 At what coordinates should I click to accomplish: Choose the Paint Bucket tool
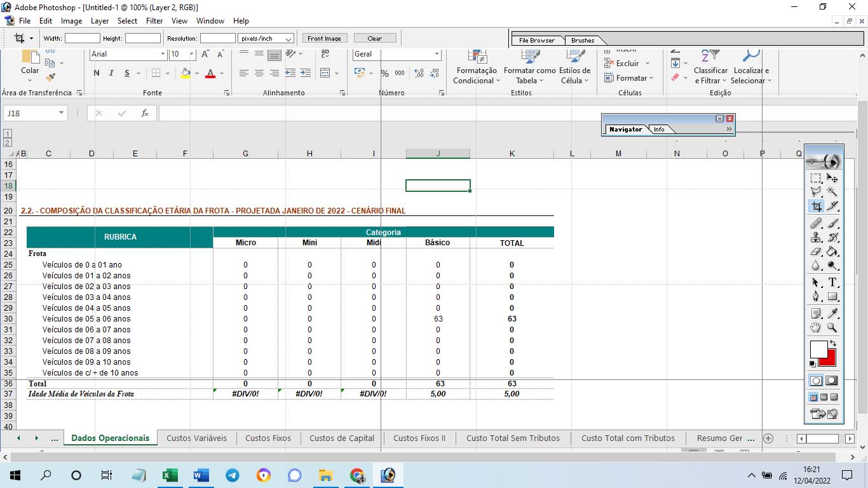[832, 252]
